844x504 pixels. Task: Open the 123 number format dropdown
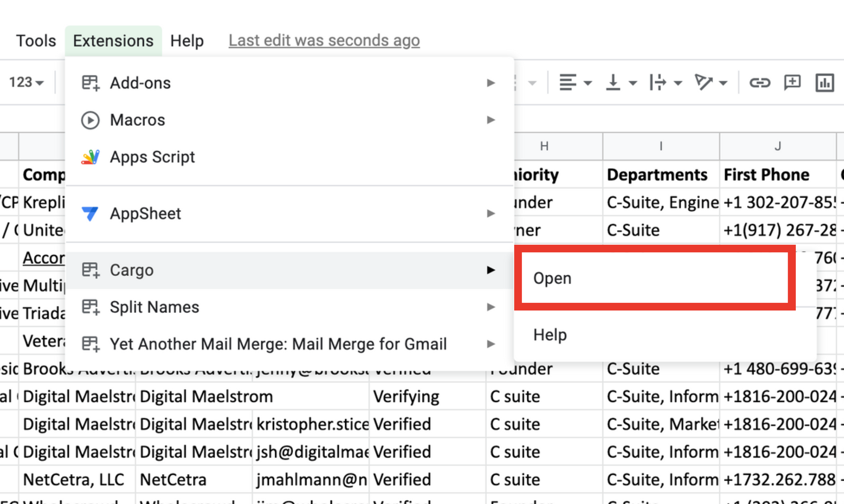[x=26, y=82]
